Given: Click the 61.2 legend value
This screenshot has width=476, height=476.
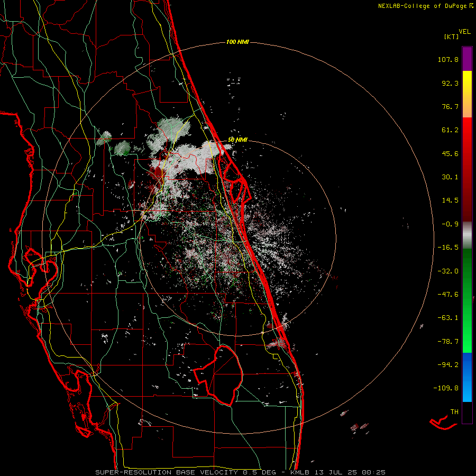Looking at the screenshot, I should [x=450, y=130].
